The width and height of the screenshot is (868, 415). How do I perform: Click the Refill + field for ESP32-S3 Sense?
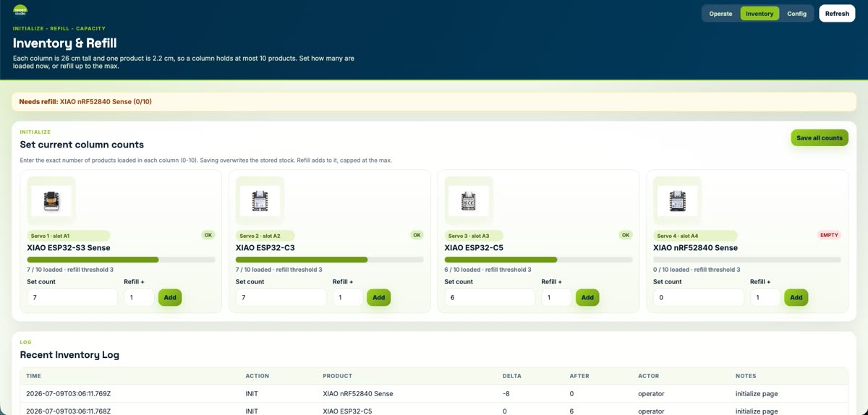(139, 297)
